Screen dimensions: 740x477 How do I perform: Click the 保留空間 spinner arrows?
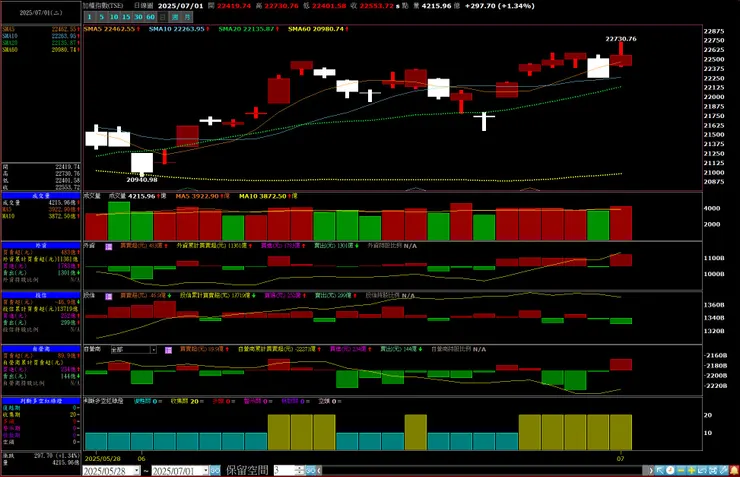coord(300,470)
